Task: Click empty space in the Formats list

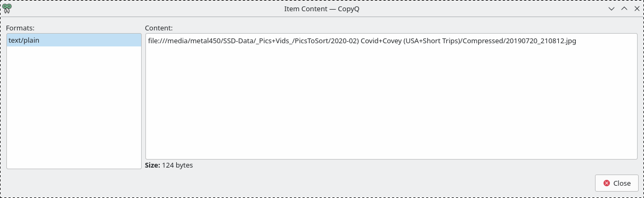Action: click(74, 107)
